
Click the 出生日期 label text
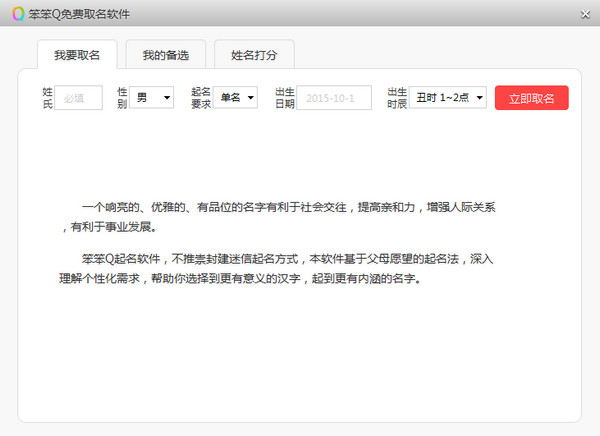pyautogui.click(x=284, y=98)
